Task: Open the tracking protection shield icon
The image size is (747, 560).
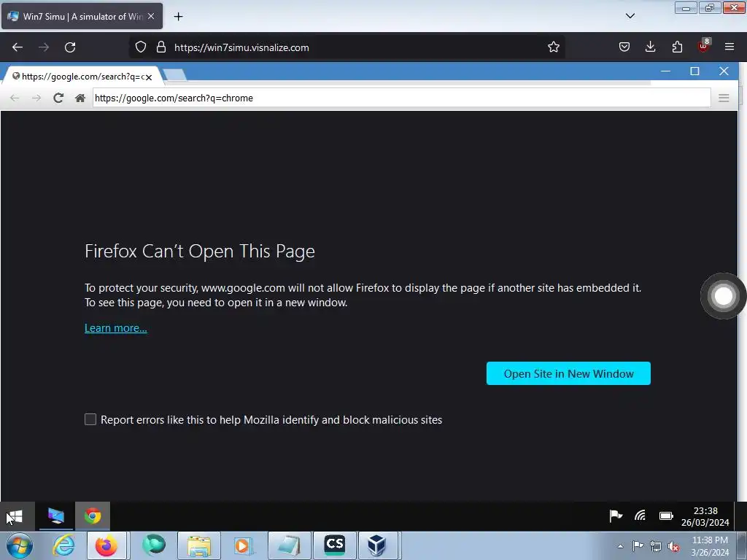Action: click(141, 47)
